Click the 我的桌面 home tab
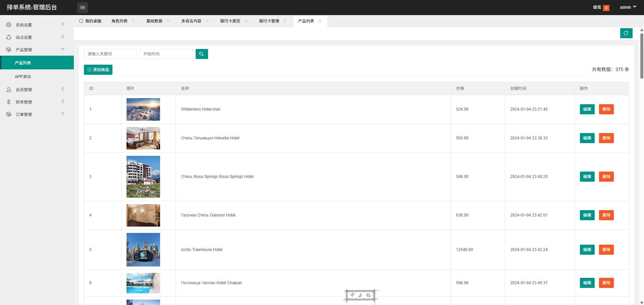 (90, 21)
